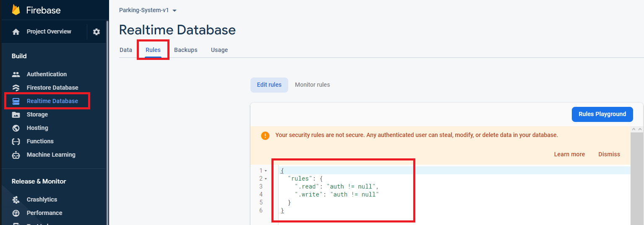
Task: Click the ".read" rule line in editor
Action: tap(337, 186)
